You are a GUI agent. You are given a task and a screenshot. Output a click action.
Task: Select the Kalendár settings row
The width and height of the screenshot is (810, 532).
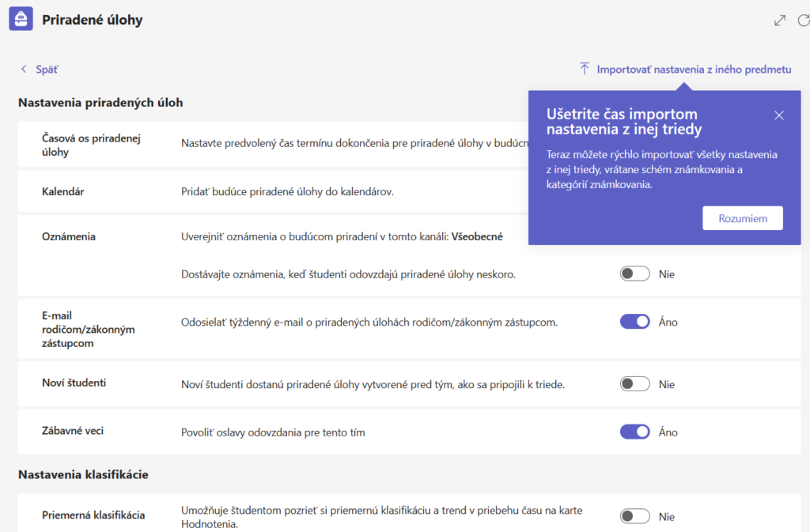coord(273,191)
